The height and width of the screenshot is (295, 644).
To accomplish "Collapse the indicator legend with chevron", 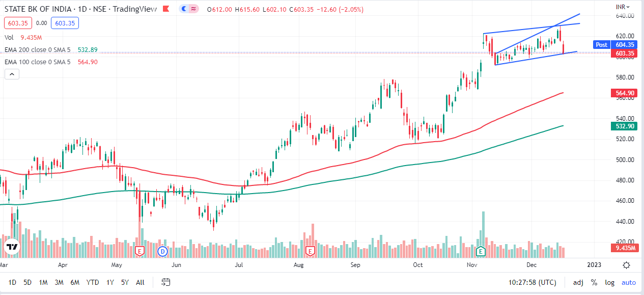I will (12, 74).
